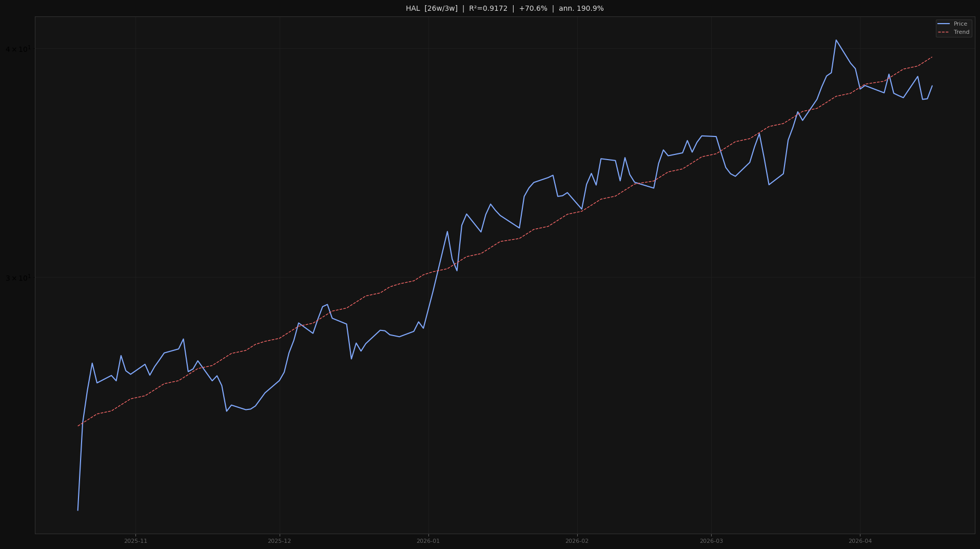Toggle the Trend series in the legend
This screenshot has height=549, width=980.
pyautogui.click(x=961, y=32)
